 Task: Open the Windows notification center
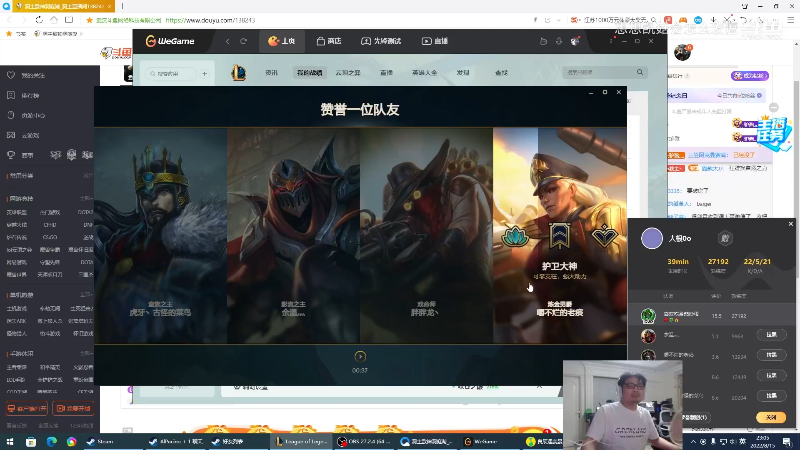click(x=788, y=441)
